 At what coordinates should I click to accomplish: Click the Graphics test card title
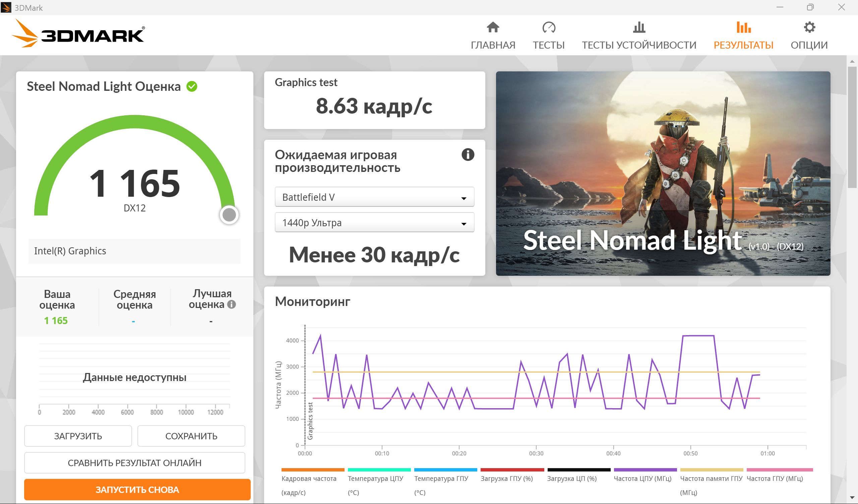pyautogui.click(x=306, y=82)
